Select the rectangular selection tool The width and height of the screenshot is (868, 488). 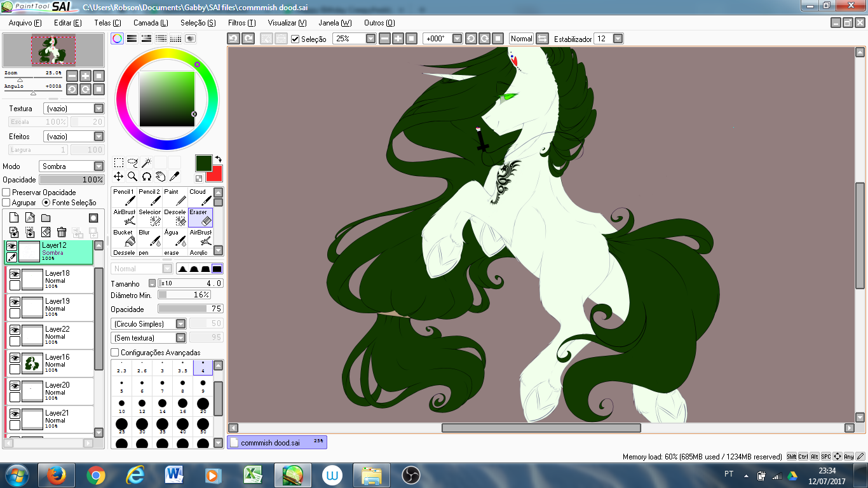pyautogui.click(x=119, y=163)
